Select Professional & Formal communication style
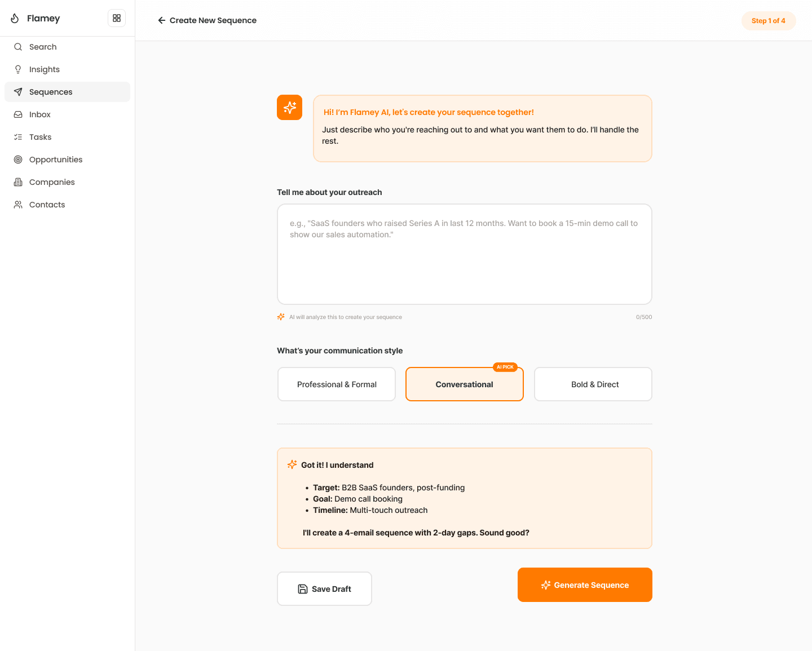 [x=337, y=384]
